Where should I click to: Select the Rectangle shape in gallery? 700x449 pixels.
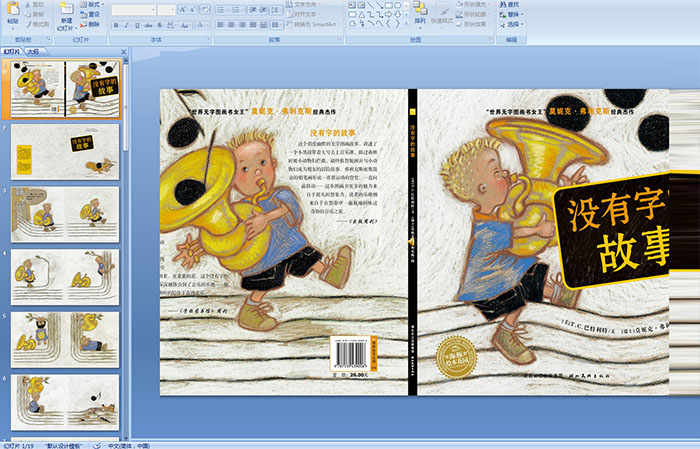pyautogui.click(x=388, y=5)
